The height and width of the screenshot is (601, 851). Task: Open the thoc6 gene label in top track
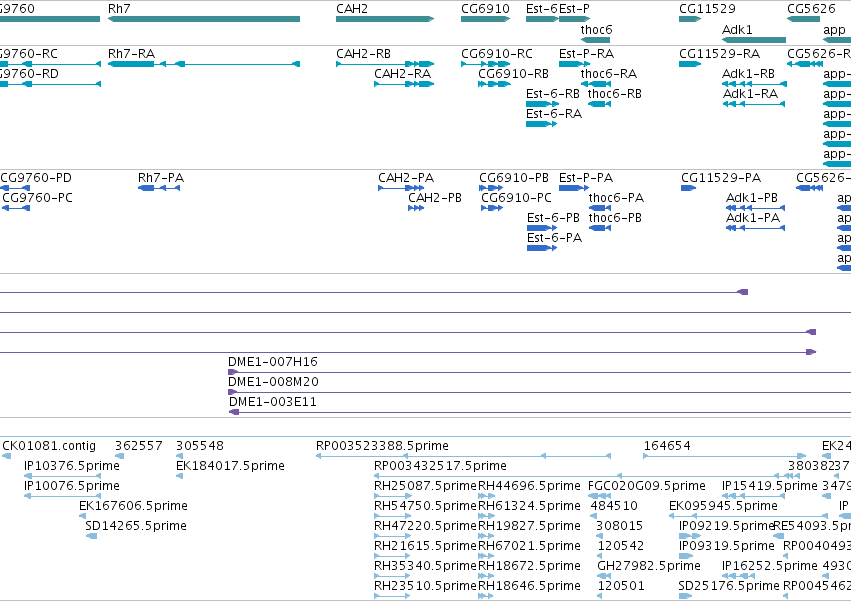pyautogui.click(x=596, y=29)
